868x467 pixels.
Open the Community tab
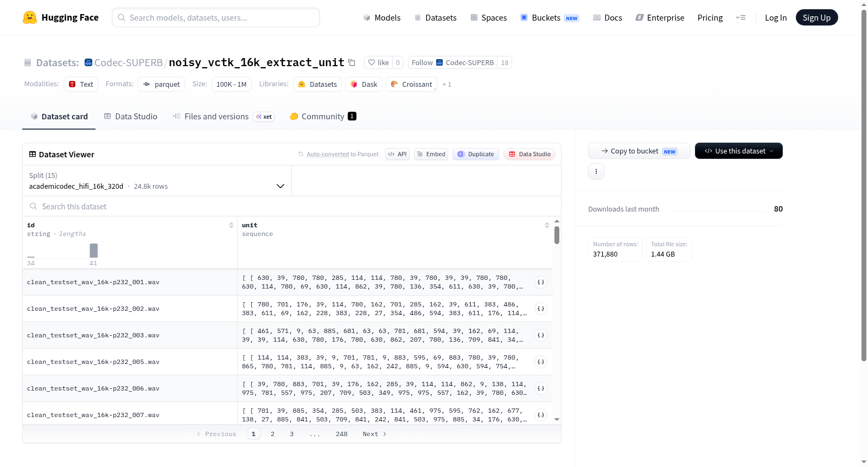323,117
